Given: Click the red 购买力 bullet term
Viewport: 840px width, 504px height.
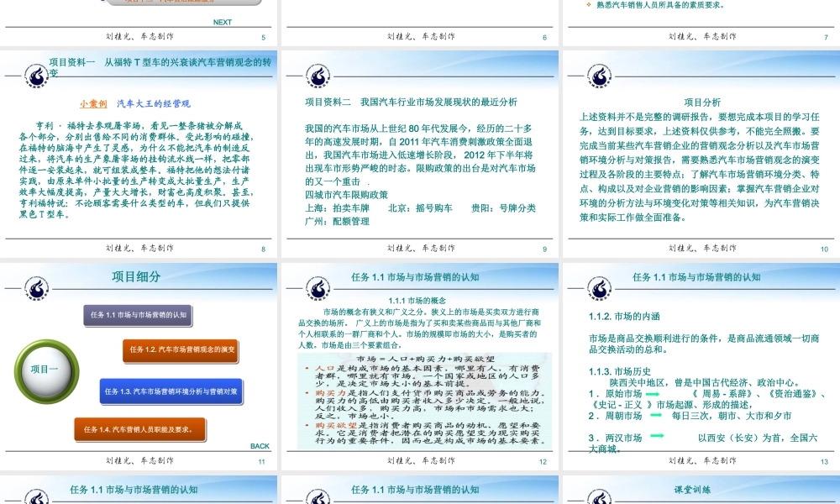Looking at the screenshot, I should coord(330,393).
